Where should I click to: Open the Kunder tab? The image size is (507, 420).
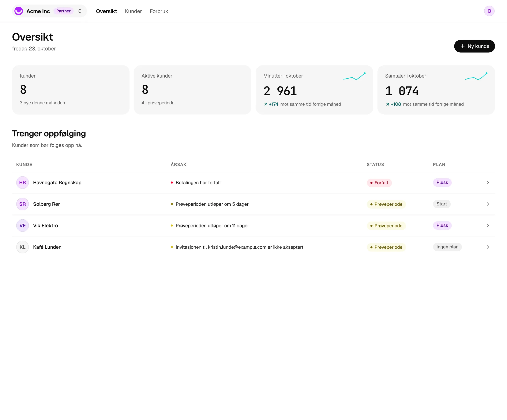click(x=133, y=11)
